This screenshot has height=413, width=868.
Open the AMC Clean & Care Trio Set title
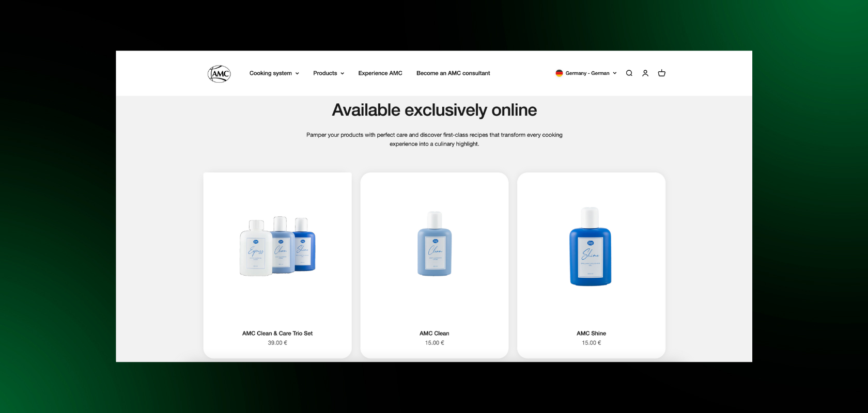277,333
